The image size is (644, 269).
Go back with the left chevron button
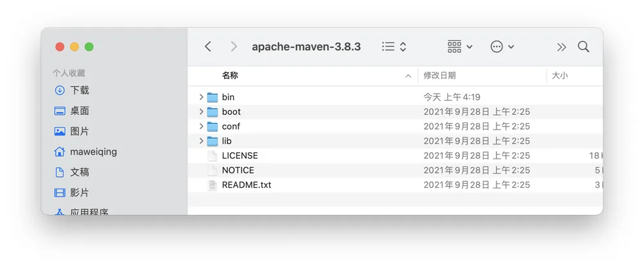point(208,46)
